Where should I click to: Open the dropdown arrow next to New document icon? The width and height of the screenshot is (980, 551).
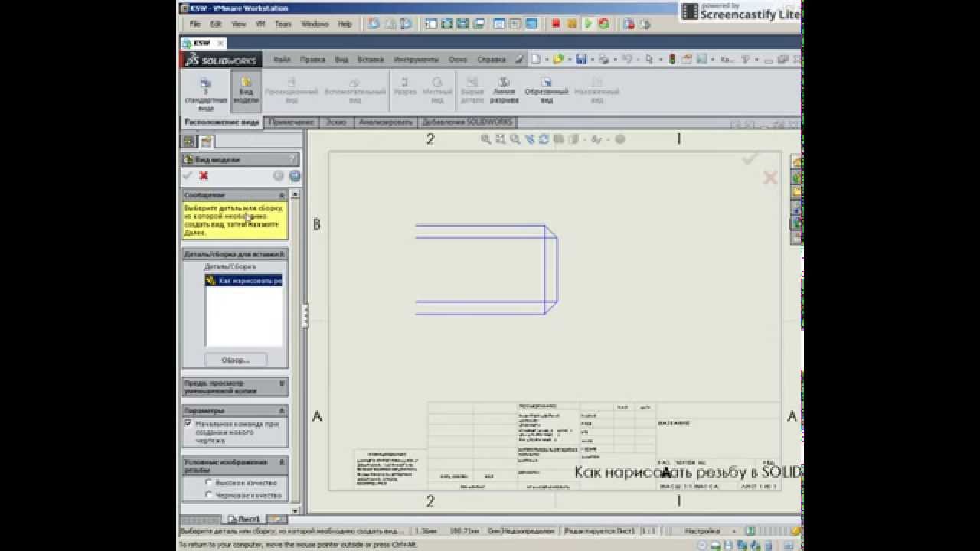[x=546, y=59]
